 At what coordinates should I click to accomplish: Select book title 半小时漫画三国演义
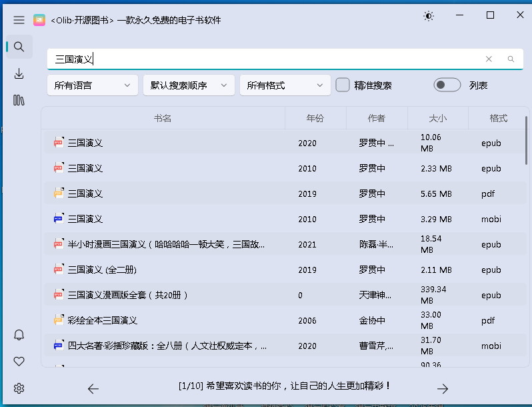[x=166, y=244]
